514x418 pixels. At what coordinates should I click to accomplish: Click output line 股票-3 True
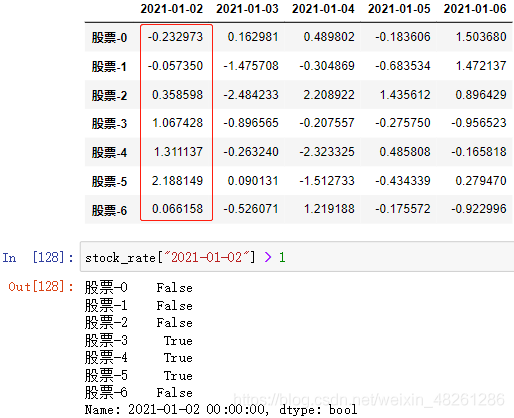click(x=139, y=340)
